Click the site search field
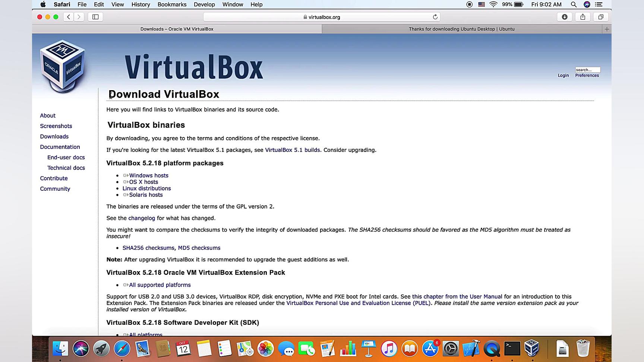Viewport: 644px width, 362px height. pos(588,70)
